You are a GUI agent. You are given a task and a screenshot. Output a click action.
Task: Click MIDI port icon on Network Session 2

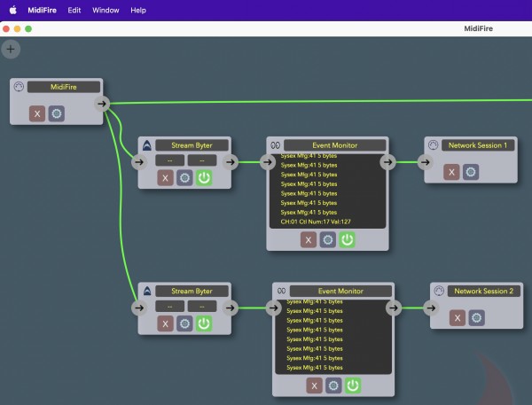439,291
